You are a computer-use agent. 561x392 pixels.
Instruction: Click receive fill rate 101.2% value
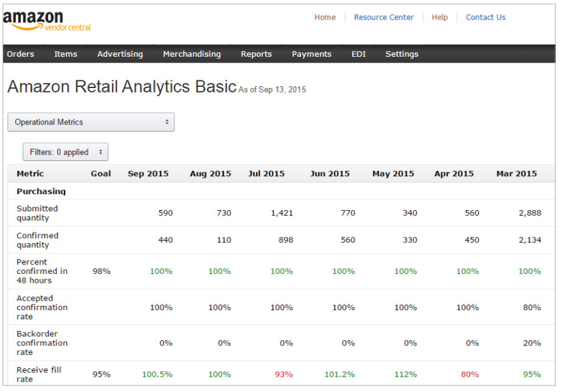(x=339, y=375)
